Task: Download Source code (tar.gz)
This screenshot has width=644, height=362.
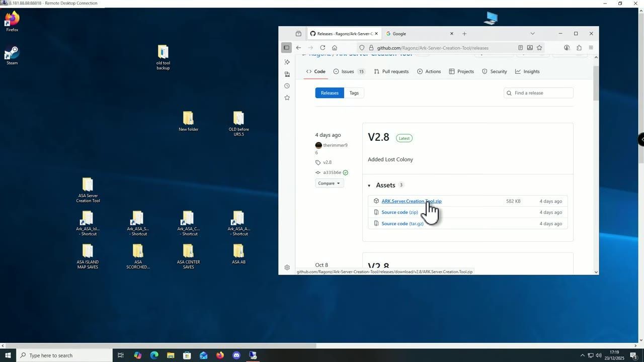Action: tap(403, 224)
